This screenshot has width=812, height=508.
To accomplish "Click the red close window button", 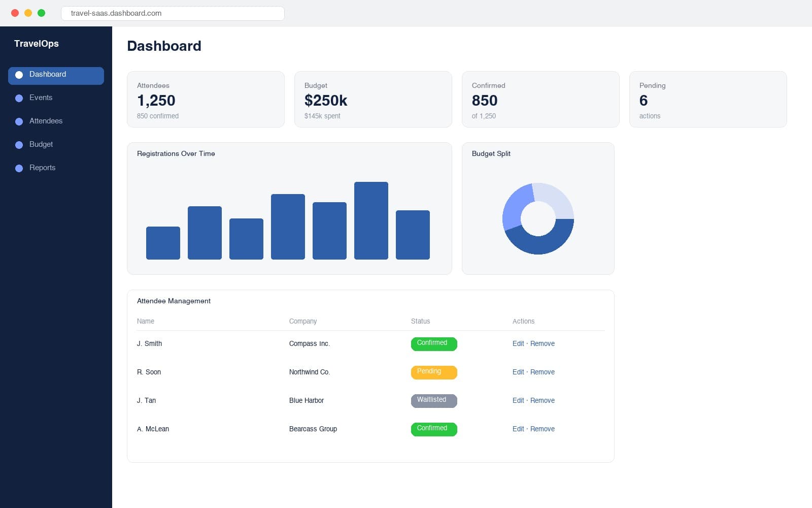I will (15, 13).
